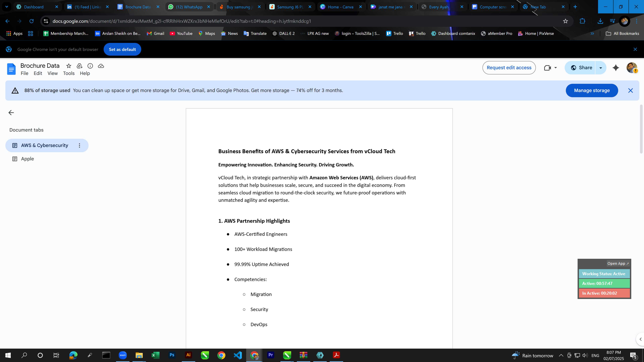Star the Brochure Data document
This screenshot has width=644, height=362.
(x=68, y=66)
